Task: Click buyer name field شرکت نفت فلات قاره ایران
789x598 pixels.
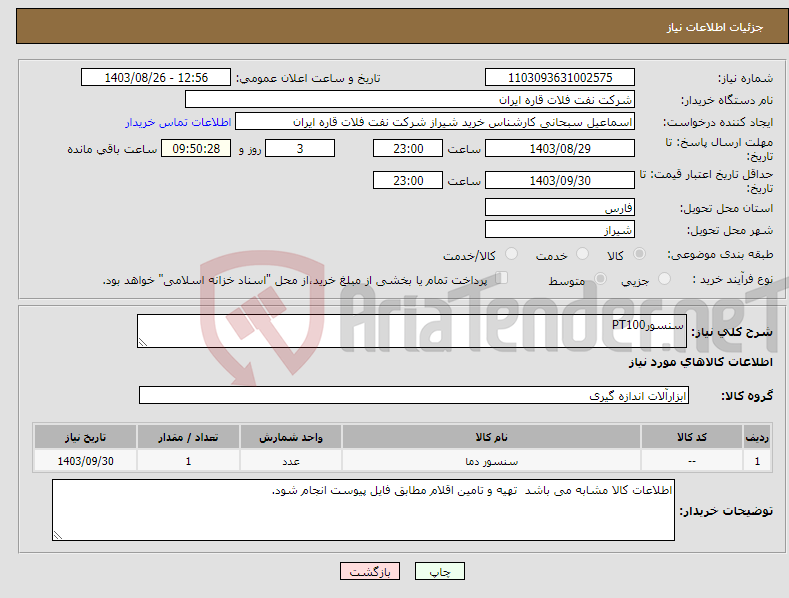Action: [410, 100]
